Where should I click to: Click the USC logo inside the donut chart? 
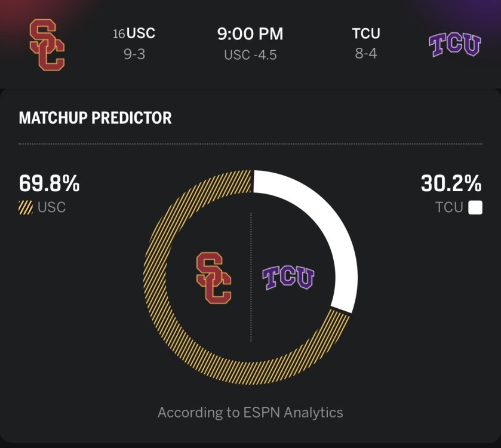213,277
